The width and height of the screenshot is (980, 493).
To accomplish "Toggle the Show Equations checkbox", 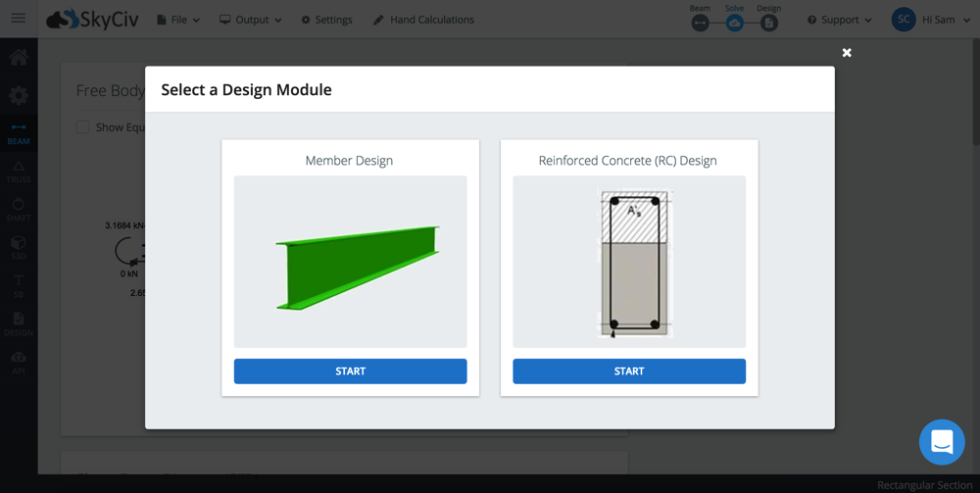I will 82,126.
